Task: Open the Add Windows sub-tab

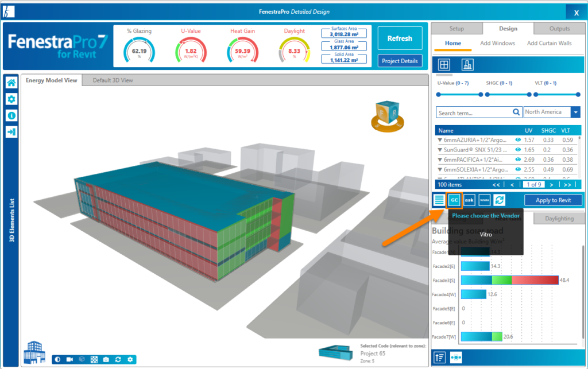Action: click(498, 43)
